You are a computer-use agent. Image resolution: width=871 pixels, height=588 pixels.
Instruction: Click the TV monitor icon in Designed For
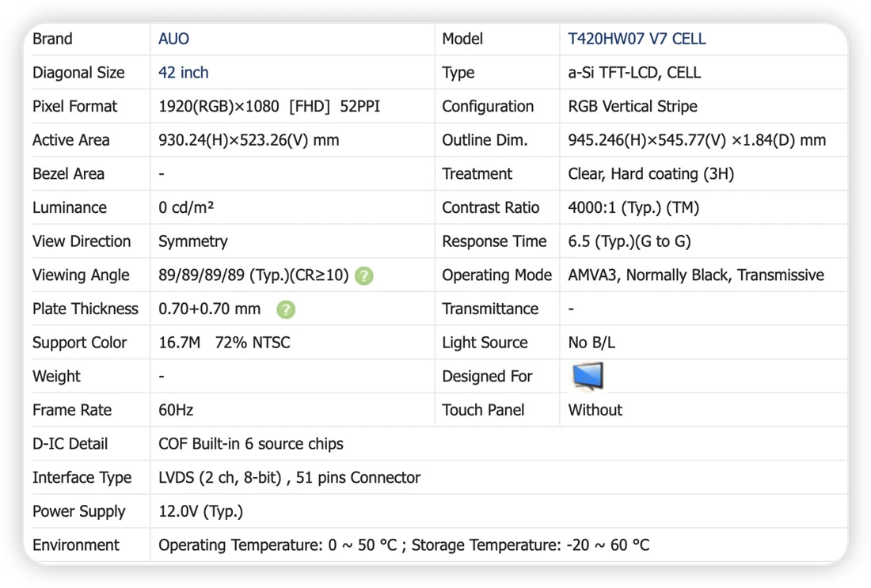[x=588, y=377]
